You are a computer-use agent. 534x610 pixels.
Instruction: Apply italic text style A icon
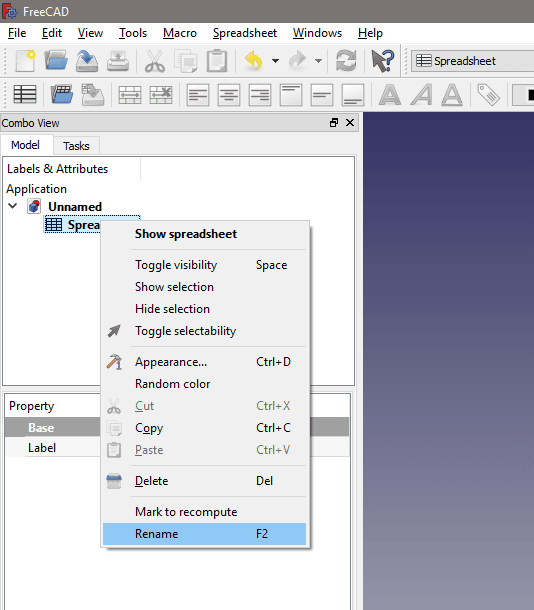point(421,95)
